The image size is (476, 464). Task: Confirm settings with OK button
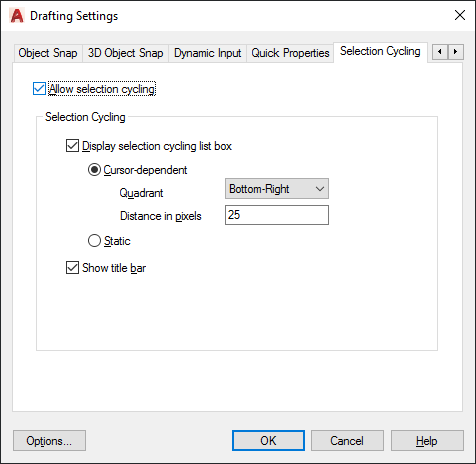click(268, 441)
